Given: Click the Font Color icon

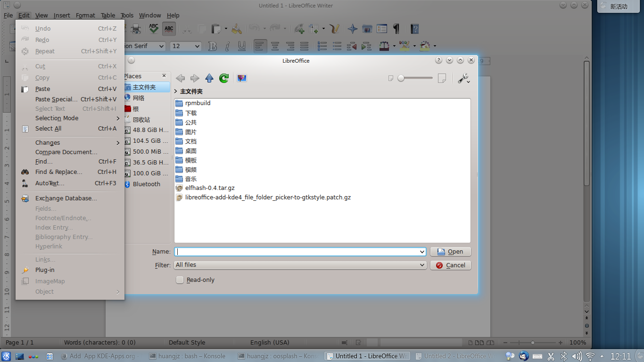Looking at the screenshot, I should 384,46.
